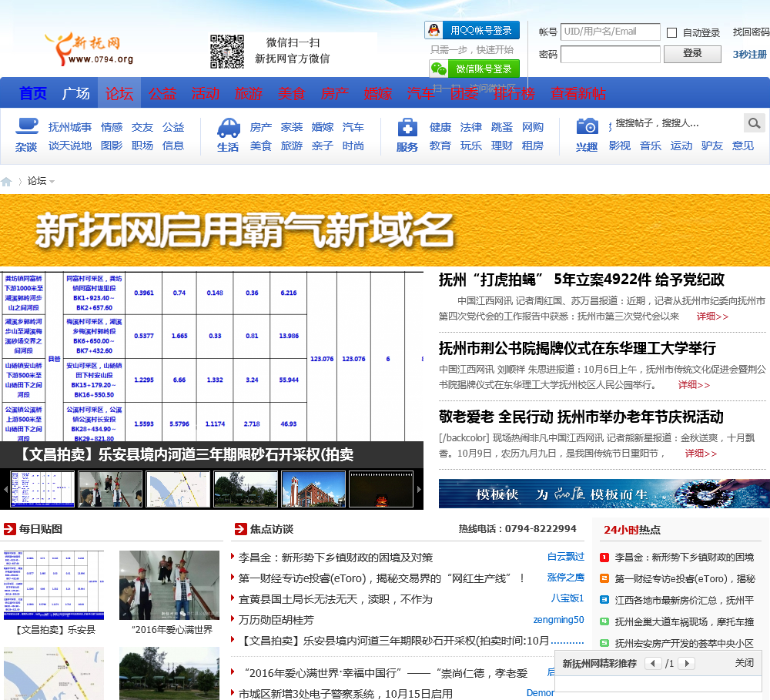Open 抚州市荆公书院揭牌仪式 headline
770x700 pixels.
pos(577,349)
